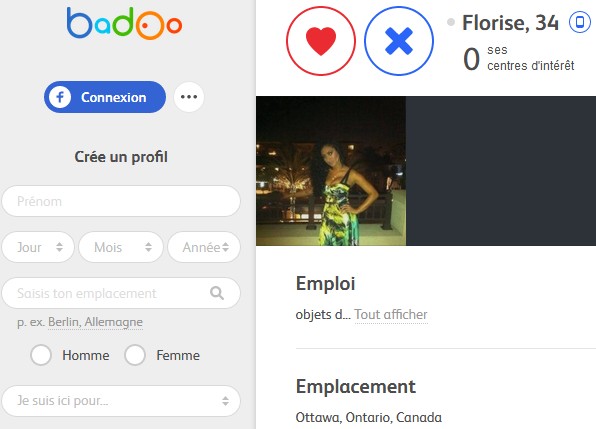Expand the Je suis ici pour dropdown

121,401
